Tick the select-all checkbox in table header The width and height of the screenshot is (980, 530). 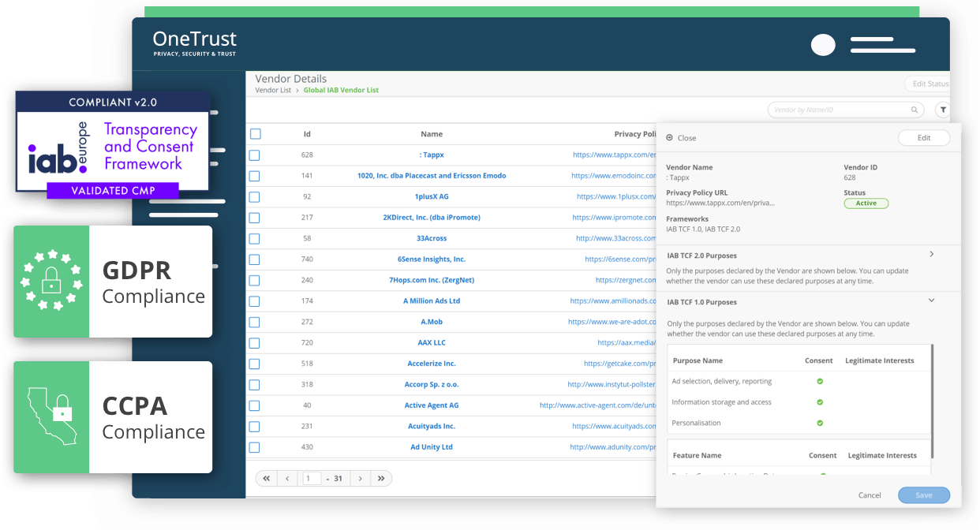[255, 134]
